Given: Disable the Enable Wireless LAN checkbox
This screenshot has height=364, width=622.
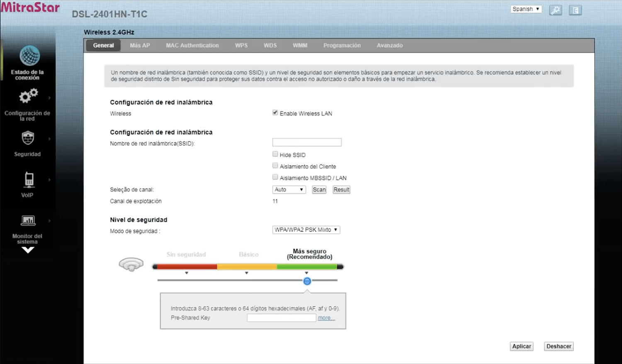Looking at the screenshot, I should [x=275, y=113].
